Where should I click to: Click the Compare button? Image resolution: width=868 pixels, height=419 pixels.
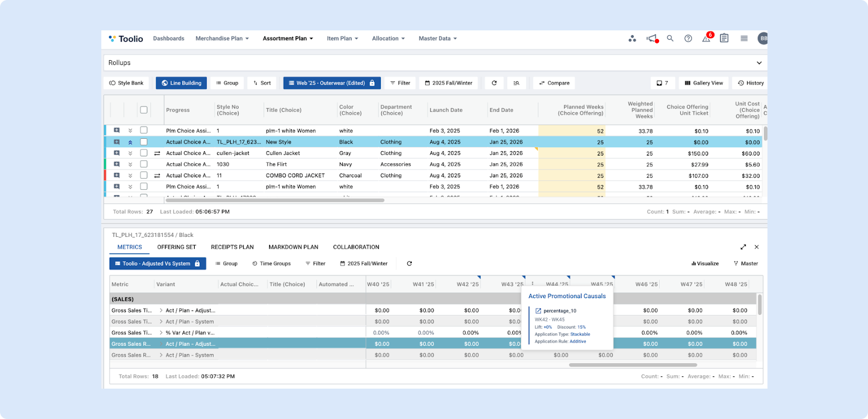tap(554, 83)
